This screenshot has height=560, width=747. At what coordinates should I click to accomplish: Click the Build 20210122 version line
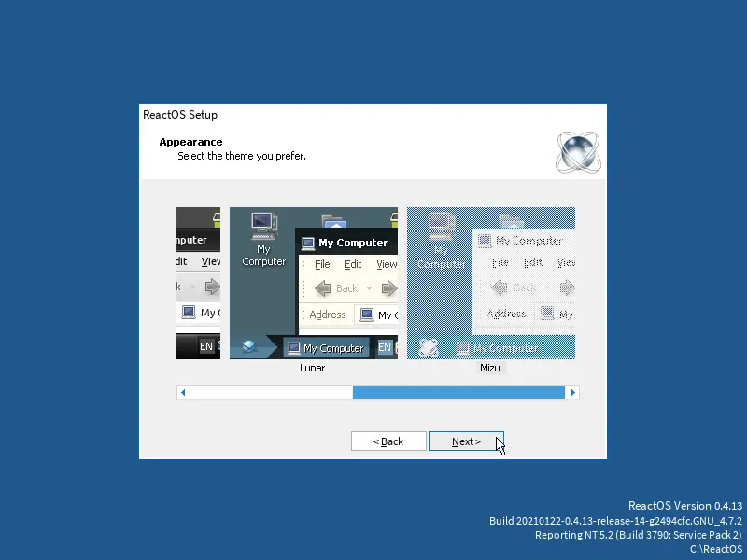click(x=615, y=521)
